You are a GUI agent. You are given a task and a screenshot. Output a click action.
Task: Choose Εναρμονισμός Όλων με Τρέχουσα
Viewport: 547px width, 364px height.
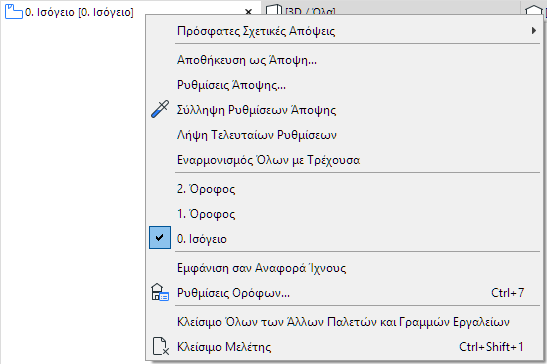coord(344,160)
